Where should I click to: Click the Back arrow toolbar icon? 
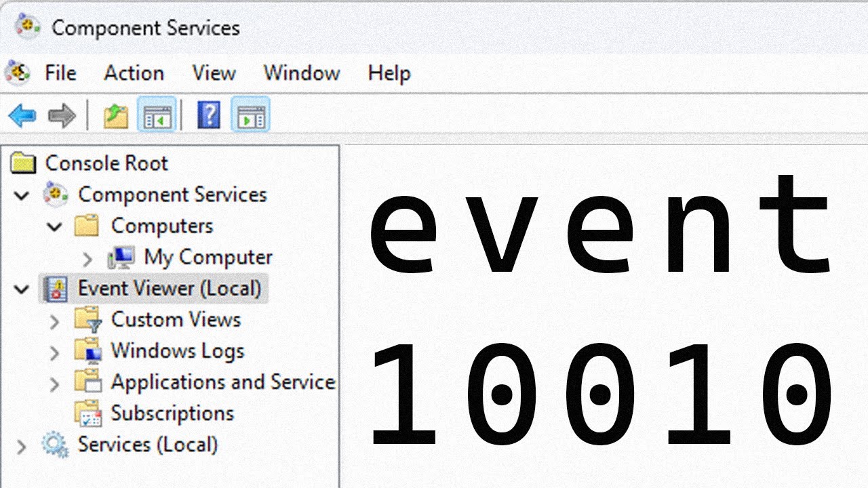tap(22, 115)
